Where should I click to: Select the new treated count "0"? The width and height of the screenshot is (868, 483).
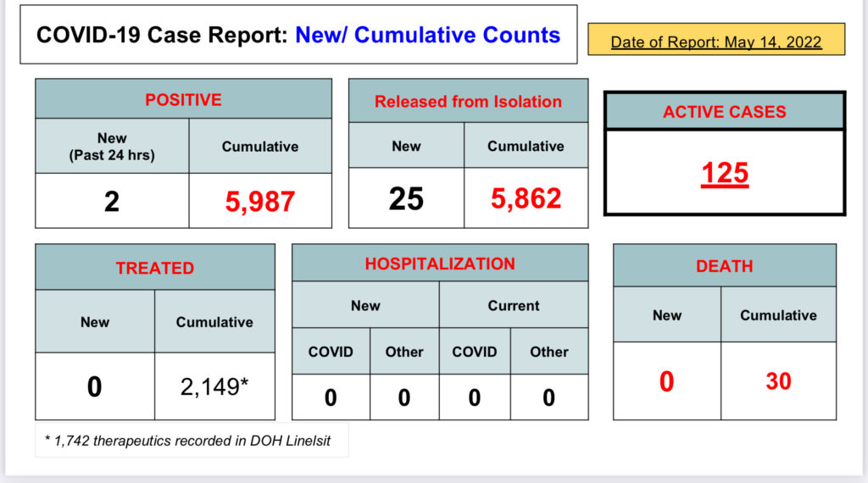(x=95, y=386)
